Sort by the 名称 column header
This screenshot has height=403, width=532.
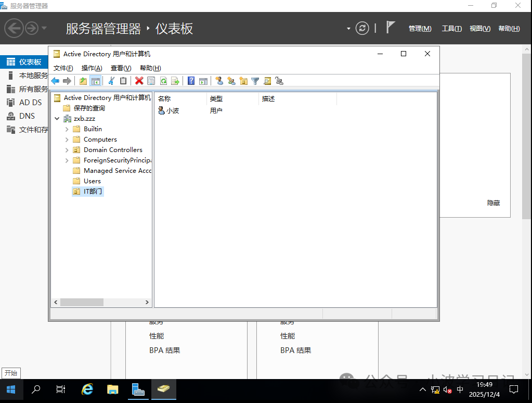[181, 98]
